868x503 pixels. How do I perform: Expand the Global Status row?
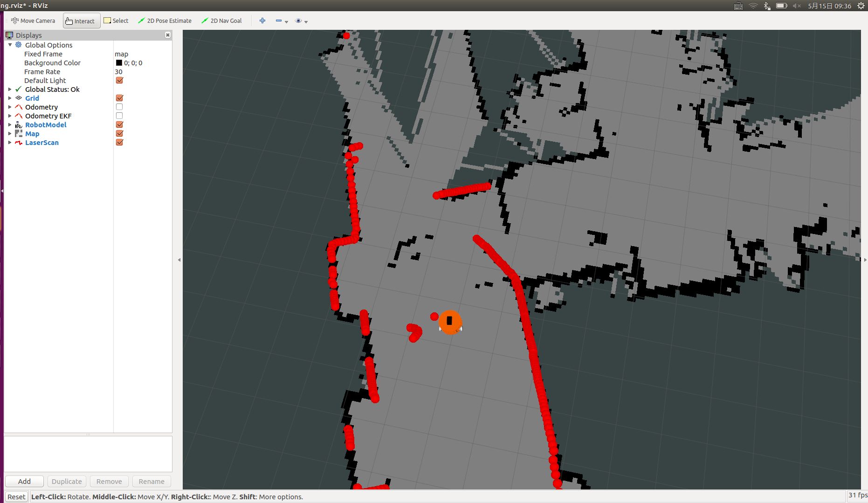click(x=10, y=89)
